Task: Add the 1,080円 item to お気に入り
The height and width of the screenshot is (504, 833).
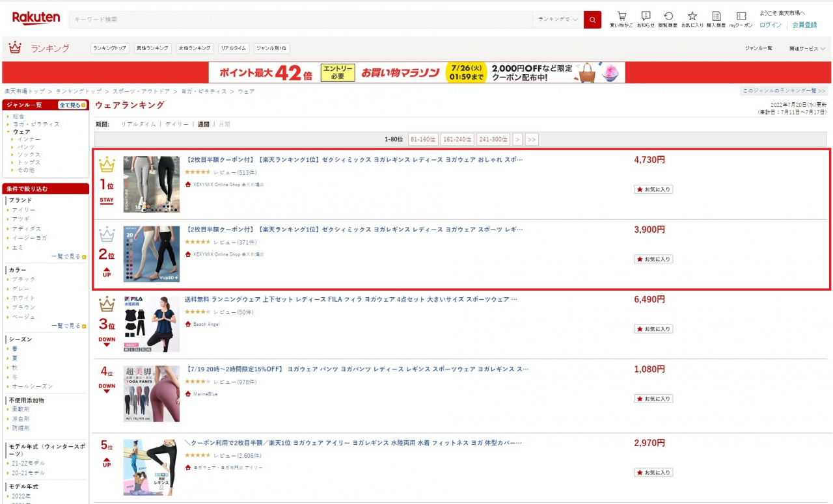Action: 653,399
